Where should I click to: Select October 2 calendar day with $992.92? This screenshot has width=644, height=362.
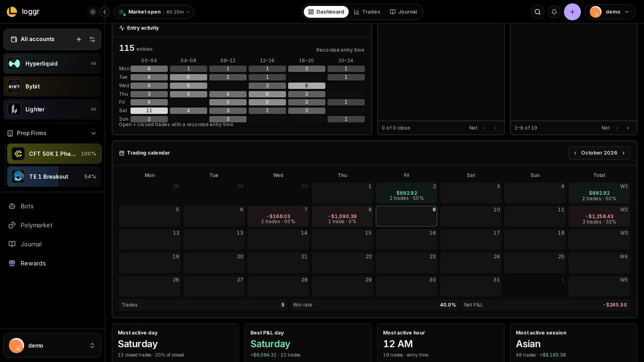click(406, 193)
